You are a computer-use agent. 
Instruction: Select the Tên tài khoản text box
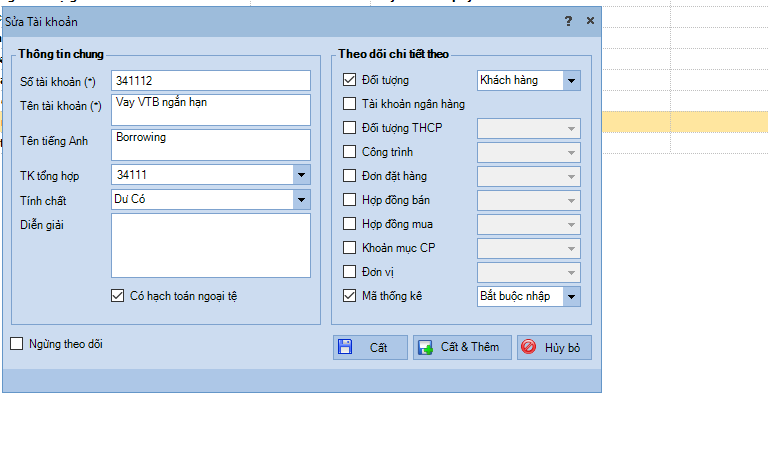(210, 109)
